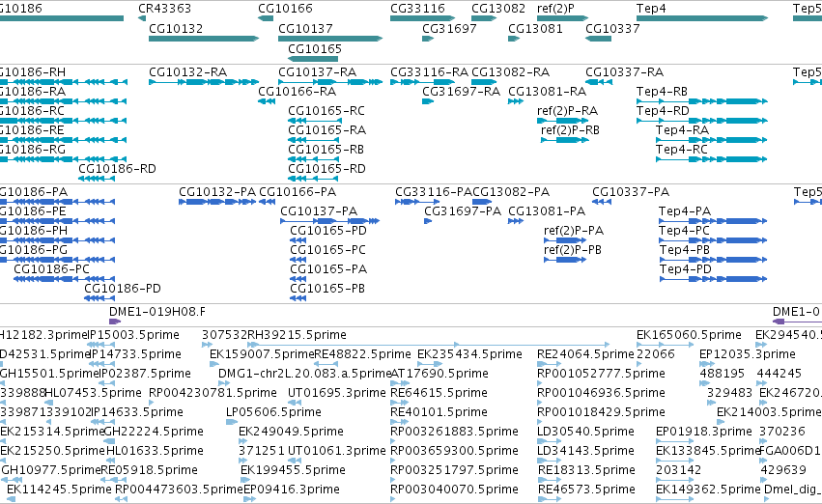This screenshot has width=822, height=504.
Task: Open protein CG10137-PA
Action: coord(329,221)
